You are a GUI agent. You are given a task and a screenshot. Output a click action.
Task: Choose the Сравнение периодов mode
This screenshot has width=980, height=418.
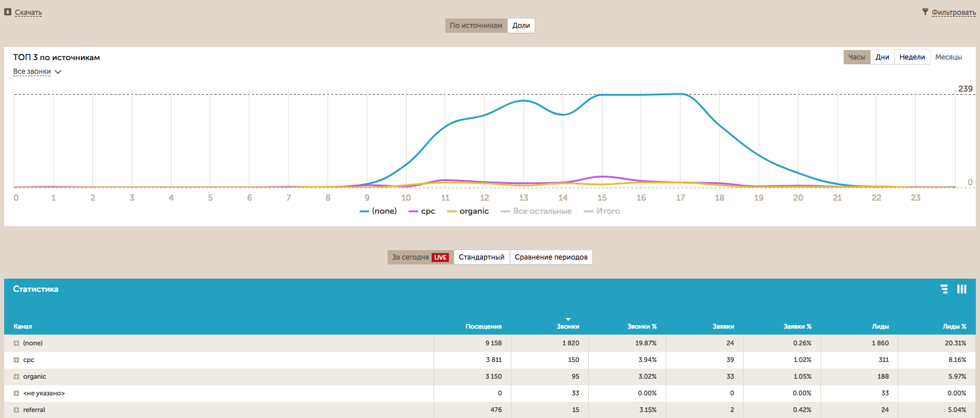click(x=551, y=257)
